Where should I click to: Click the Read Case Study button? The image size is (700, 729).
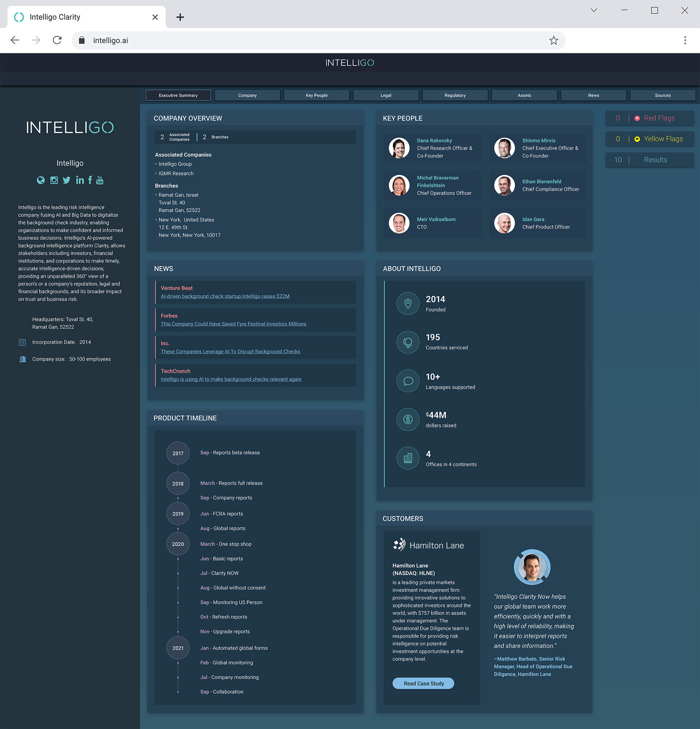tap(423, 683)
